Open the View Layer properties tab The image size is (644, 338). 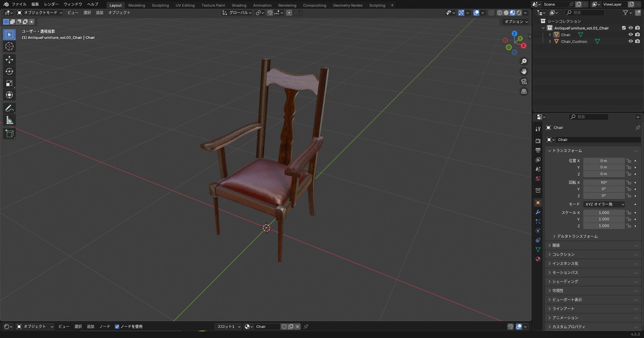[538, 160]
